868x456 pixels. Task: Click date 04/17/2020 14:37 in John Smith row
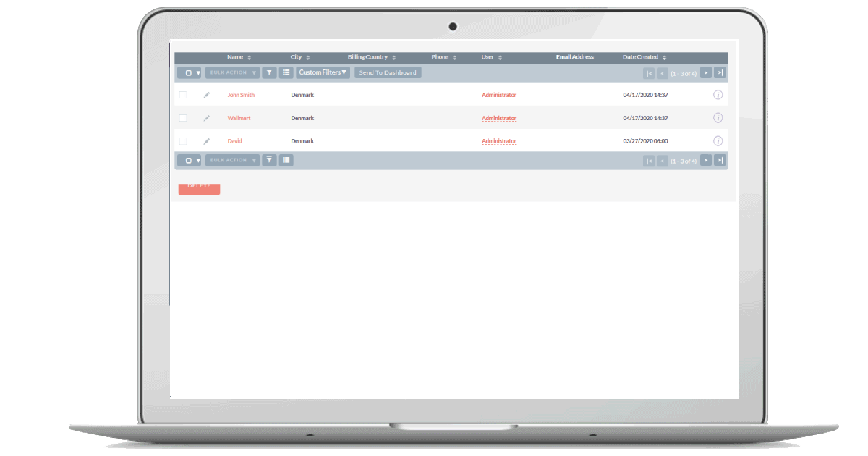click(x=645, y=95)
